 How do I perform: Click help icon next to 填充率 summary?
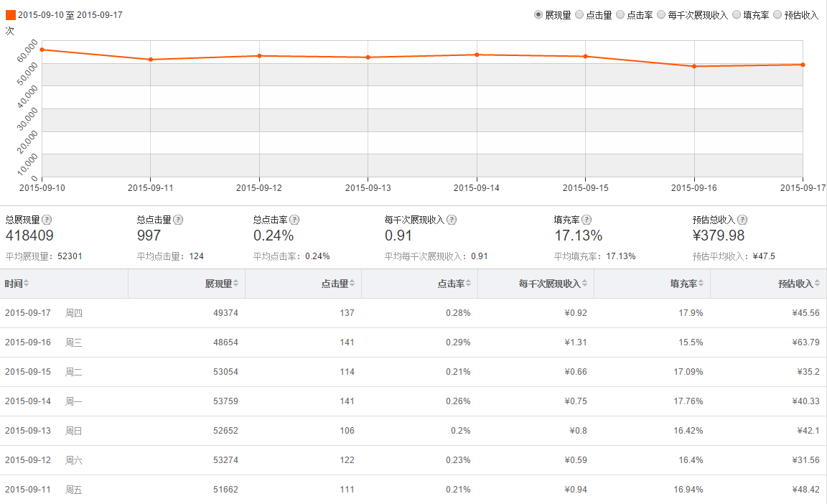[587, 220]
